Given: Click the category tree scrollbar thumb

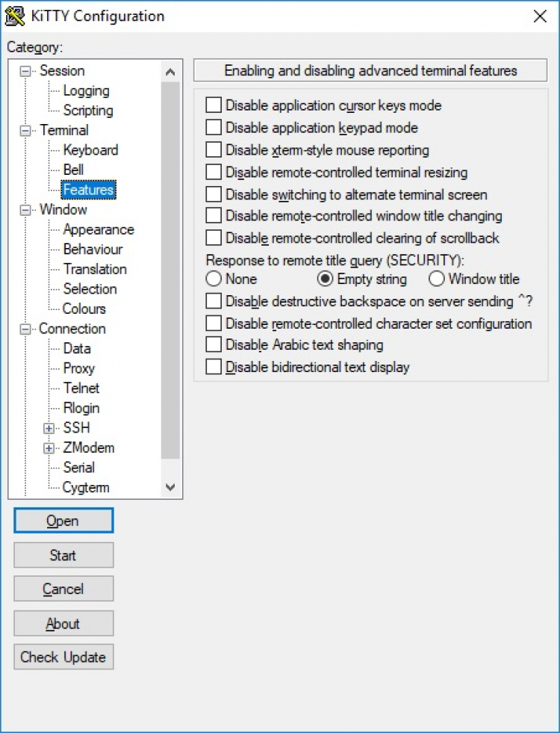Looking at the screenshot, I should tap(170, 270).
